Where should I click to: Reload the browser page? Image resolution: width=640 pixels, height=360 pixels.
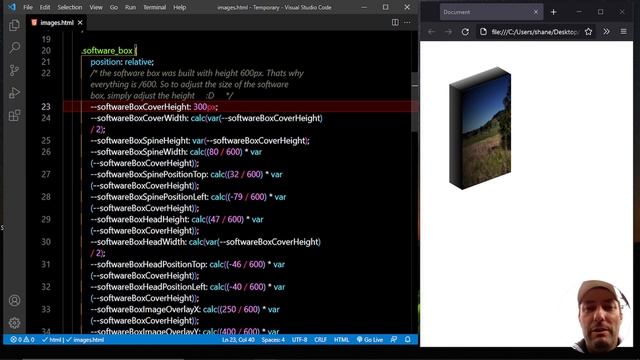pyautogui.click(x=465, y=32)
